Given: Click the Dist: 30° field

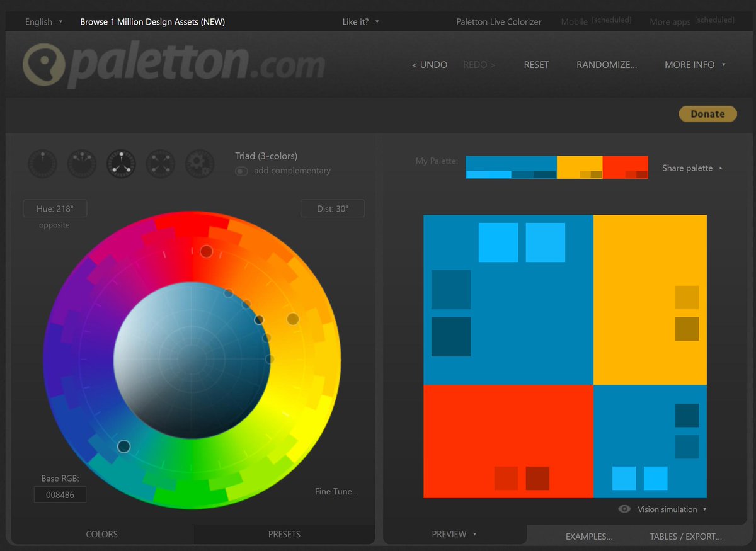Looking at the screenshot, I should pos(333,208).
